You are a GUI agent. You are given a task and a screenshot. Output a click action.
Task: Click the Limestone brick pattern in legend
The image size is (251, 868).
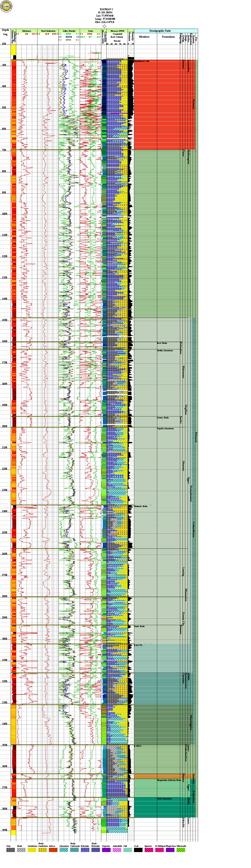(x=64, y=850)
